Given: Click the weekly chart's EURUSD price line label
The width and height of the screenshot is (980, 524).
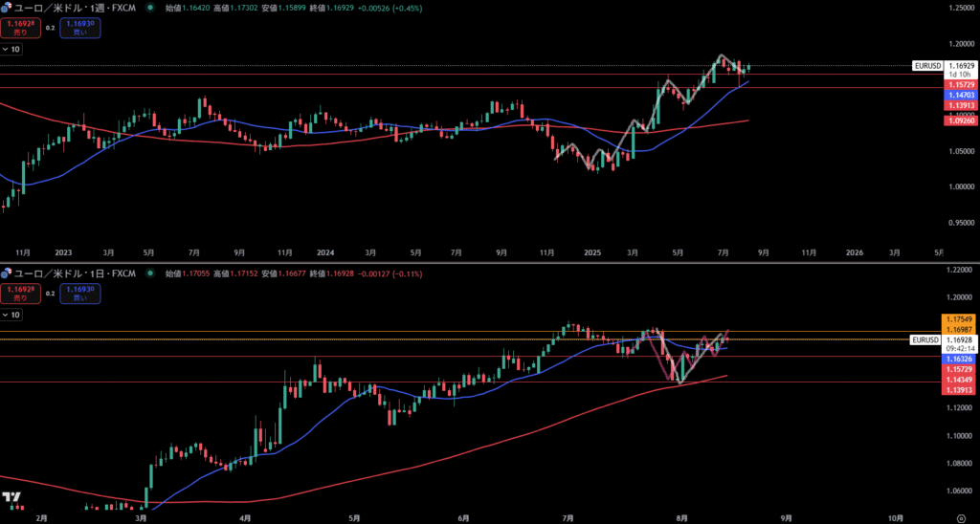Looking at the screenshot, I should pos(926,66).
